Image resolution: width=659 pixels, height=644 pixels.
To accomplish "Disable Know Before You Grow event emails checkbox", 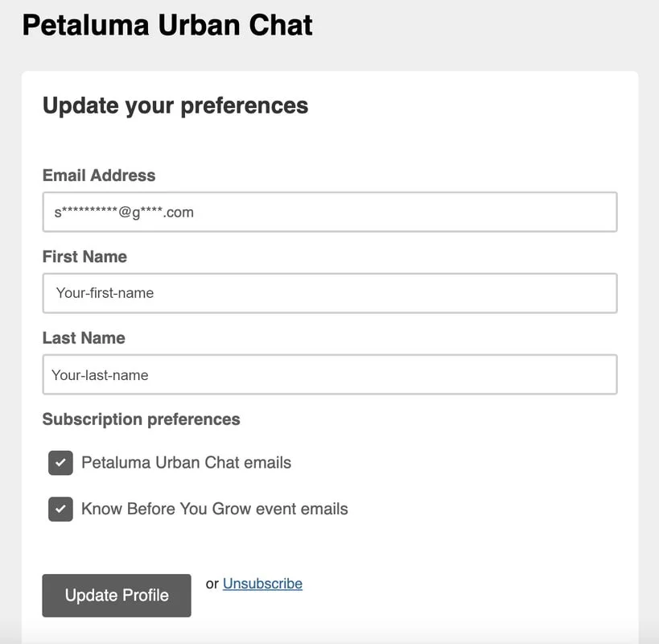I will pyautogui.click(x=60, y=509).
